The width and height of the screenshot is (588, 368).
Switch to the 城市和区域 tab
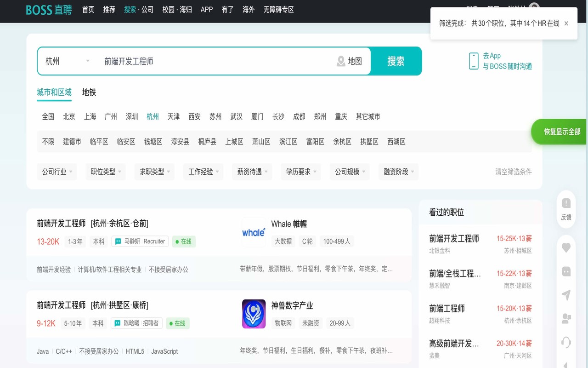(54, 92)
